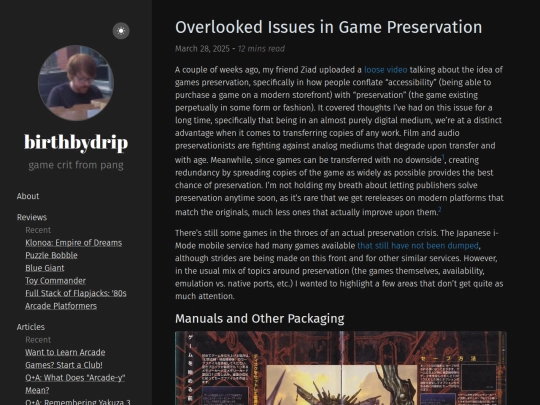
Task: Open the Reviews section link
Action: pyautogui.click(x=32, y=217)
